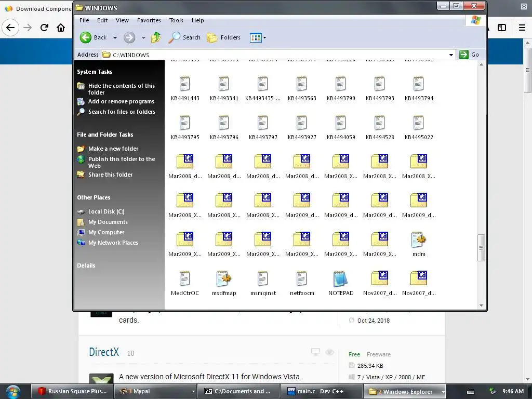Click the browser home icon behind Explorer
The width and height of the screenshot is (532, 399).
pyautogui.click(x=61, y=28)
